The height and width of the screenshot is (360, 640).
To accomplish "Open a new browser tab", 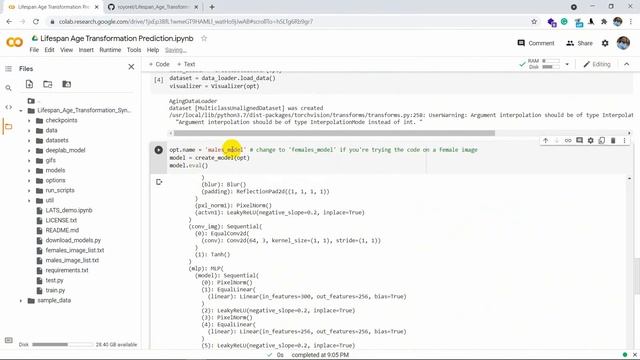I will coord(212,7).
